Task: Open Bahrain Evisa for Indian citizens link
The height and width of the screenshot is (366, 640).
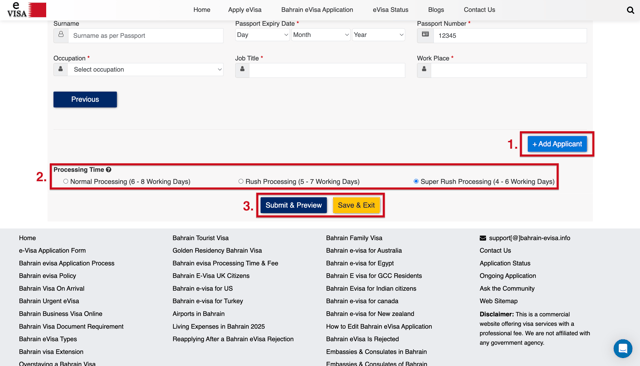Action: click(371, 288)
